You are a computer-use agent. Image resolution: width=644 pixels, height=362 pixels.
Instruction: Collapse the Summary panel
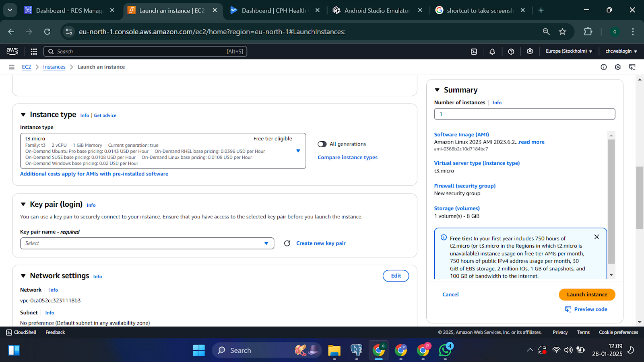437,90
